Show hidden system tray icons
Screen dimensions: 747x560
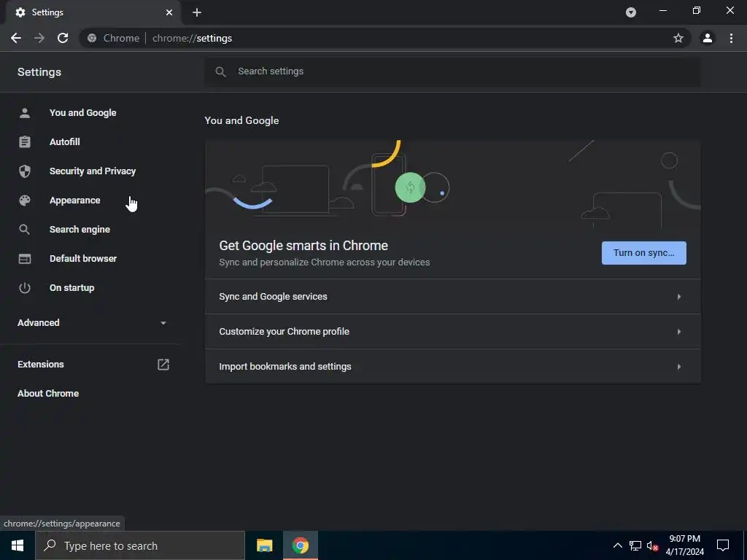[617, 545]
